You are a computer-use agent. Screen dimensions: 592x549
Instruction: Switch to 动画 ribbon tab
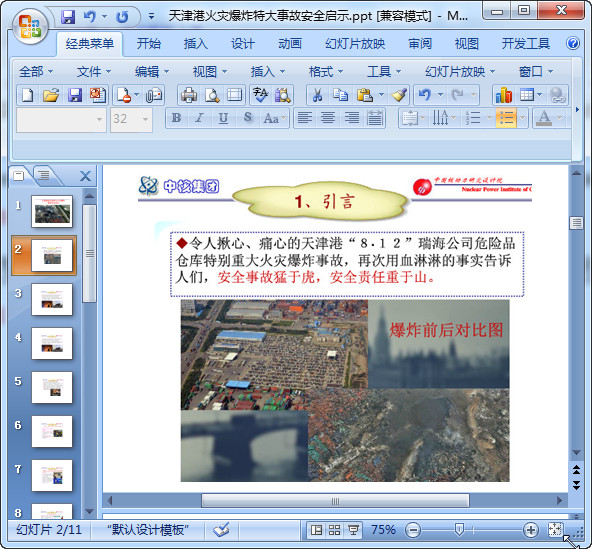[x=290, y=44]
